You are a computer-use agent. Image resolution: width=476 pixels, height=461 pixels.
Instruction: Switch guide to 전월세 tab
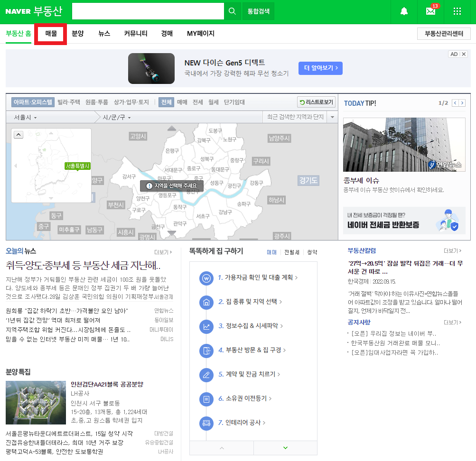[x=292, y=252]
